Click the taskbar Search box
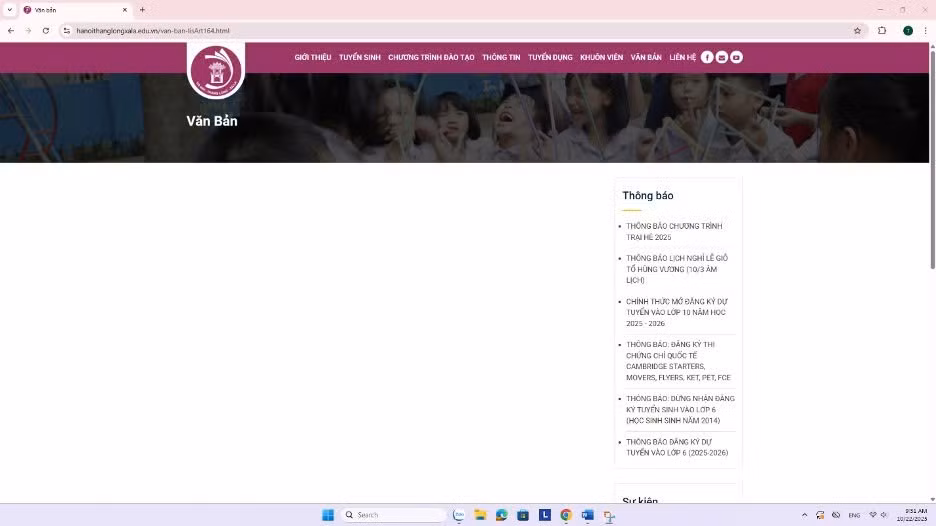936x526 pixels. click(x=394, y=515)
